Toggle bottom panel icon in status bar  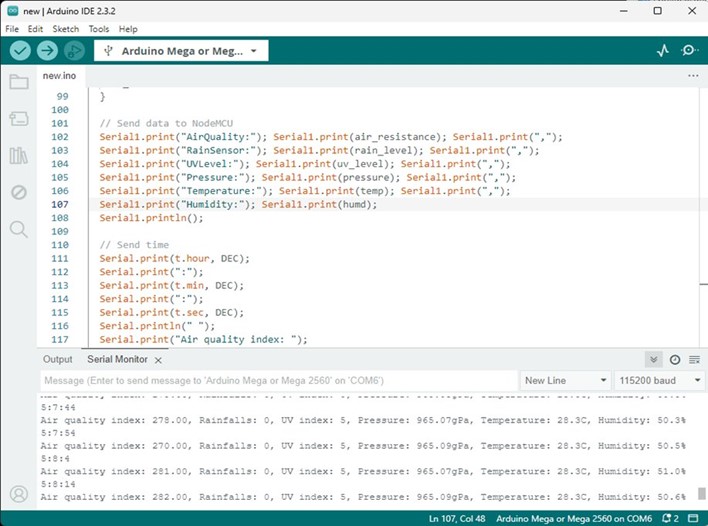click(x=693, y=518)
